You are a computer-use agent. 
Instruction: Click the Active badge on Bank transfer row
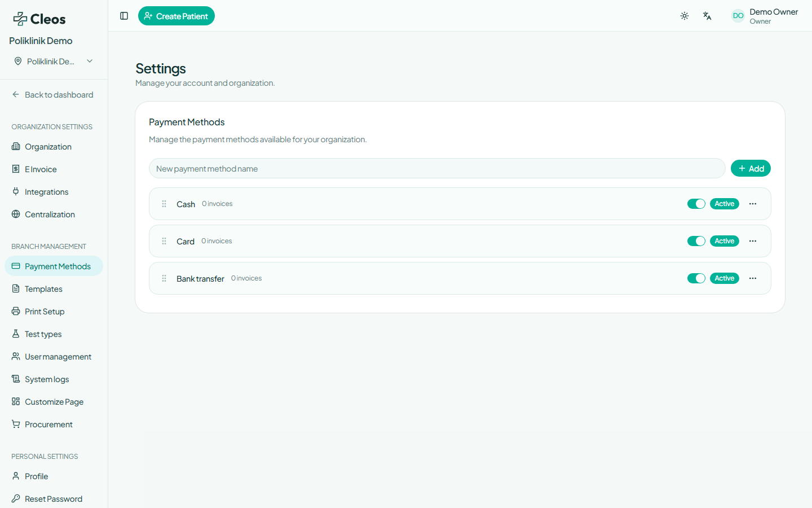725,278
